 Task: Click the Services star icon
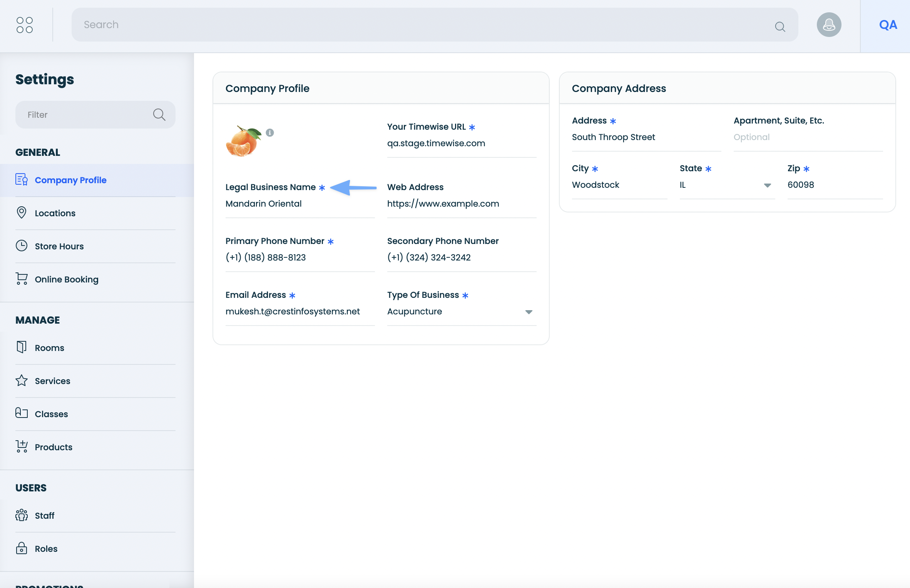pos(22,381)
